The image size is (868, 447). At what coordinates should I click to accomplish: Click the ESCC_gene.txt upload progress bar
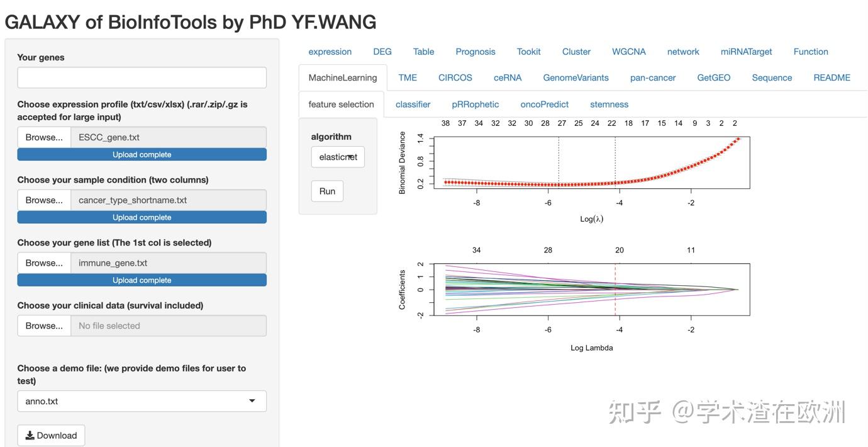pyautogui.click(x=142, y=154)
